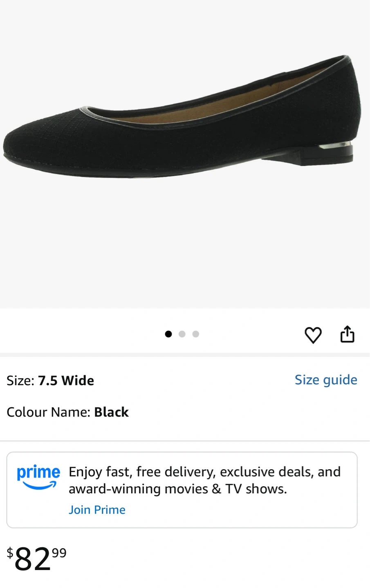Select the "Black" colour value
The height and width of the screenshot is (588, 370).
coord(111,412)
